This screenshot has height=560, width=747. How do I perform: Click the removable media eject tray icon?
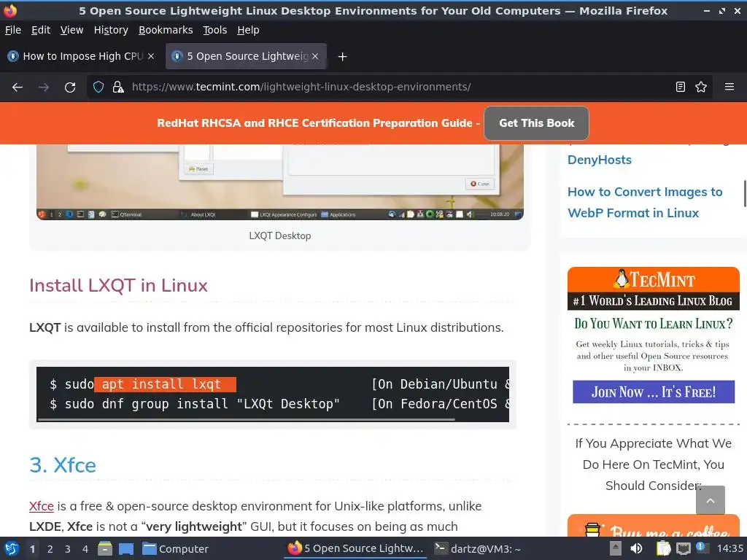[x=616, y=548]
